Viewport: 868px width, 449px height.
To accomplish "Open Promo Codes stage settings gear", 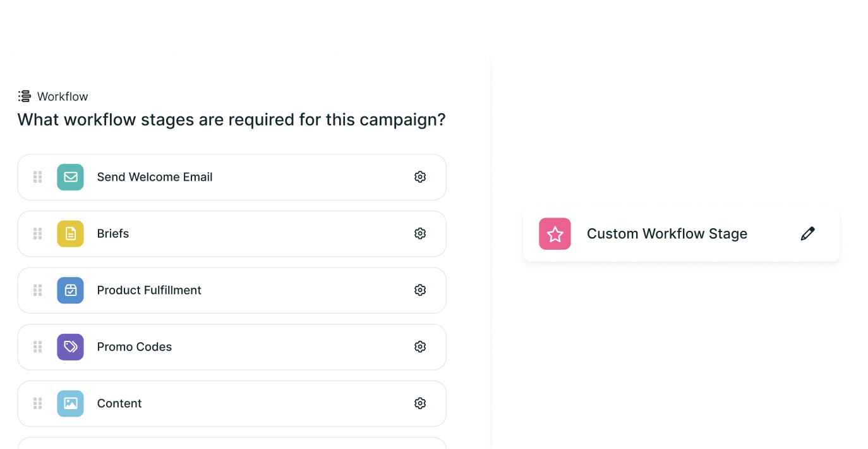I will [420, 347].
